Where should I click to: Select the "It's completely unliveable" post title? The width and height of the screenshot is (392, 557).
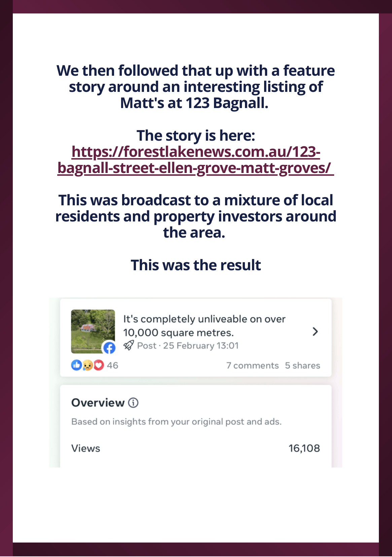(204, 325)
